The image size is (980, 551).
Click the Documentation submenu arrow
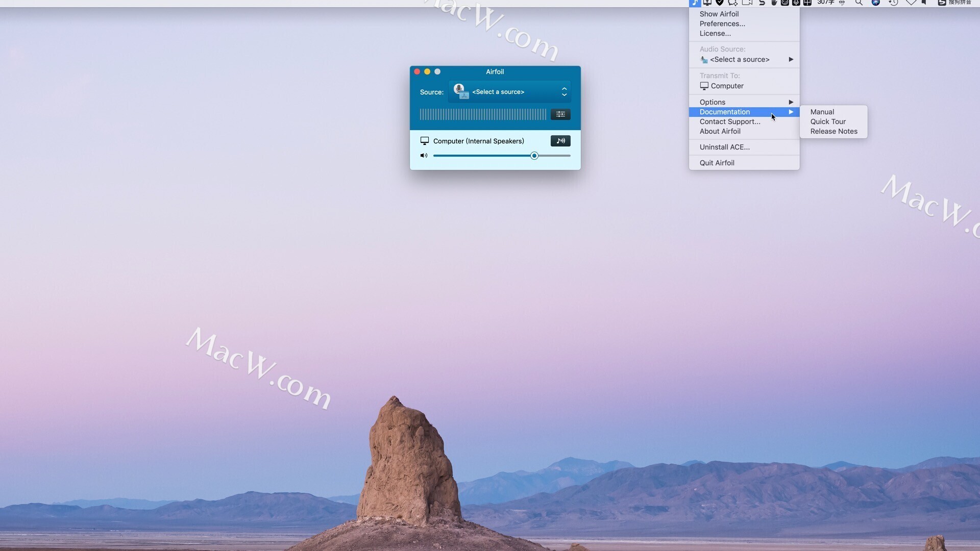(791, 112)
